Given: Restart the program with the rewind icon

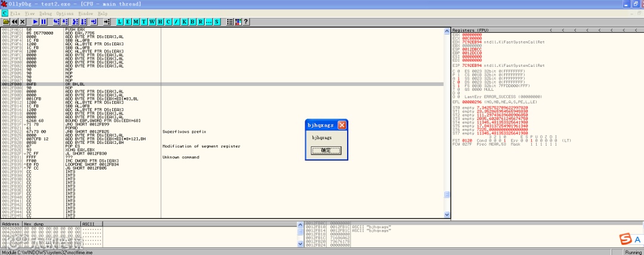Looking at the screenshot, I should coord(14,22).
